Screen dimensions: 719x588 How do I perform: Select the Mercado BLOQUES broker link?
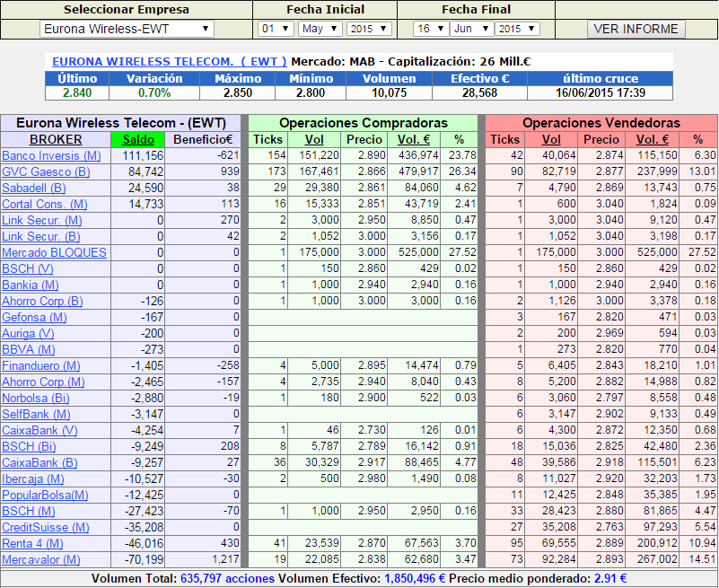[54, 252]
